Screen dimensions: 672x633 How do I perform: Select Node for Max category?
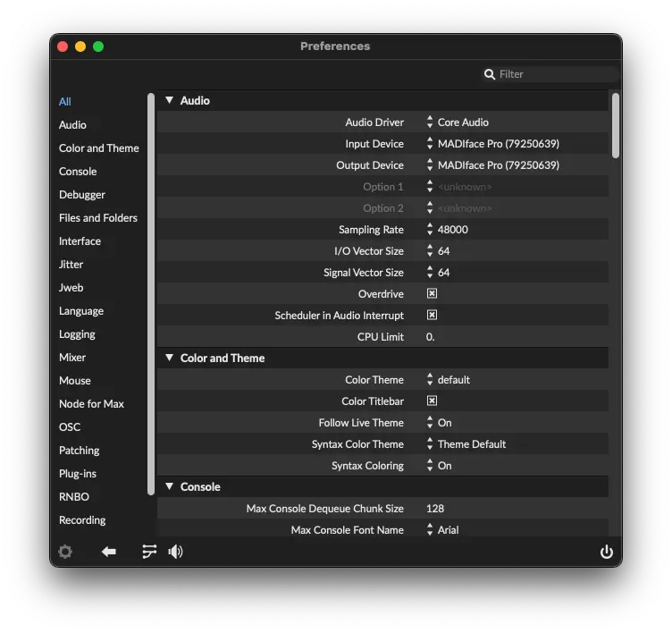91,404
